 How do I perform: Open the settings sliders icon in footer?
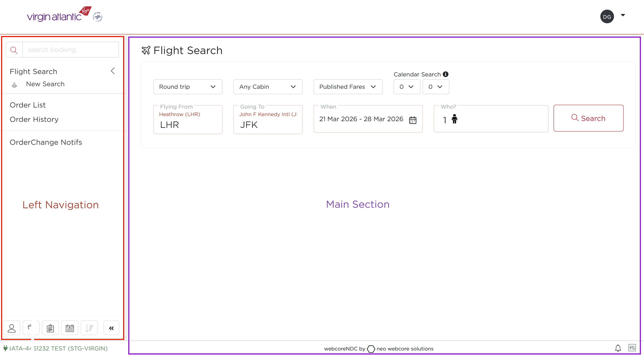[632, 348]
